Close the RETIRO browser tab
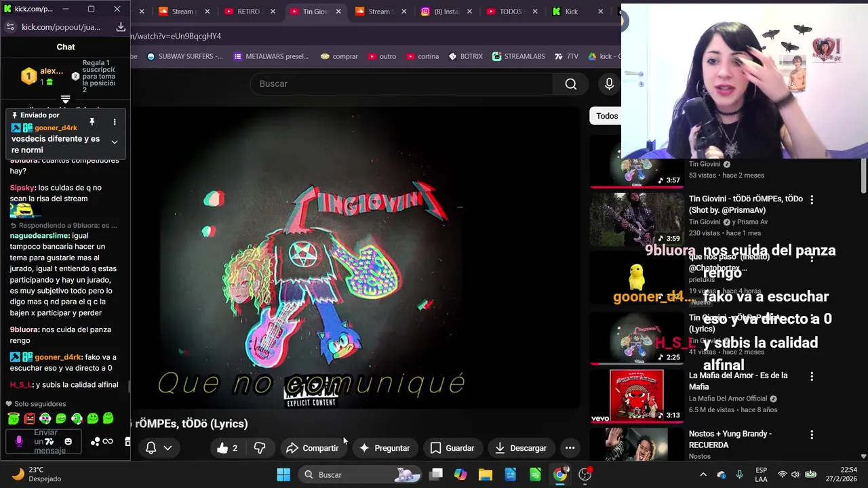This screenshot has width=868, height=488. [273, 12]
